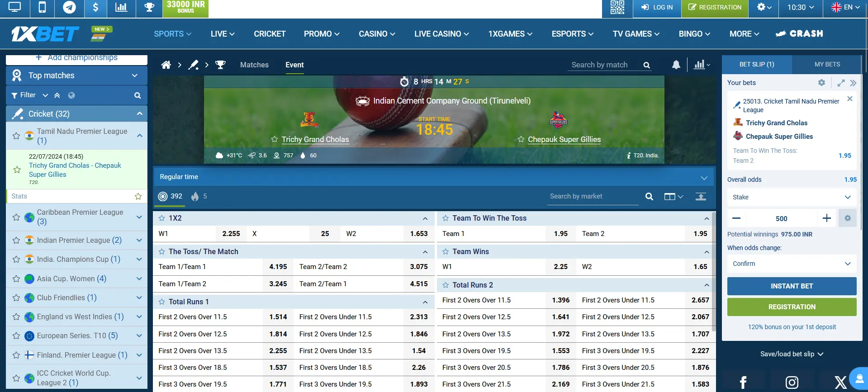Screen dimensions: 868x392
Task: Click LOG IN button
Action: [x=657, y=7]
